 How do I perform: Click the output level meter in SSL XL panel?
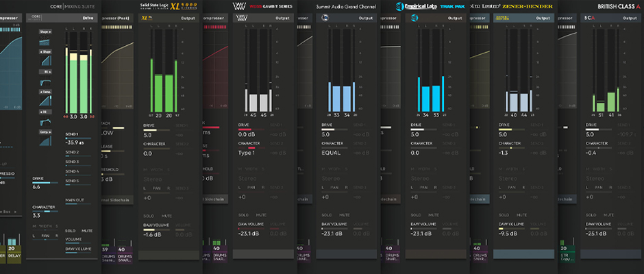tap(164, 71)
